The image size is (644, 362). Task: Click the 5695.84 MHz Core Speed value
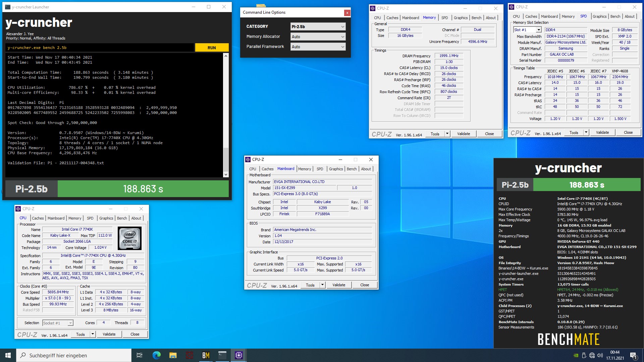pyautogui.click(x=58, y=292)
